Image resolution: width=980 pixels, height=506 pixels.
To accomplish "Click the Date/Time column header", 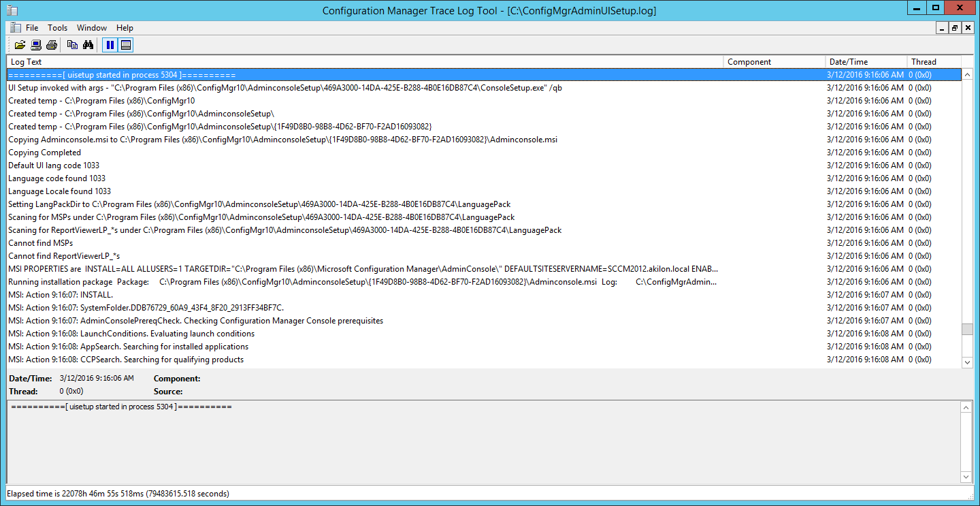I will [866, 62].
